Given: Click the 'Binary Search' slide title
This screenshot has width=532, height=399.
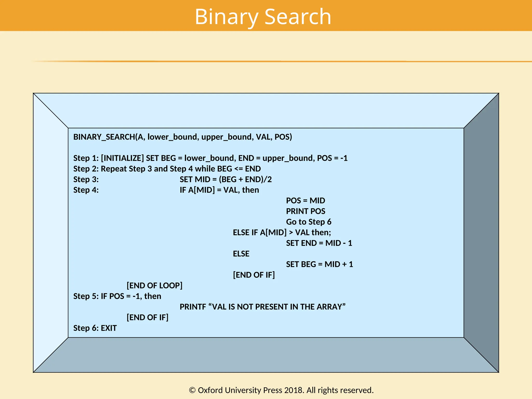Looking at the screenshot, I should click(x=263, y=17).
